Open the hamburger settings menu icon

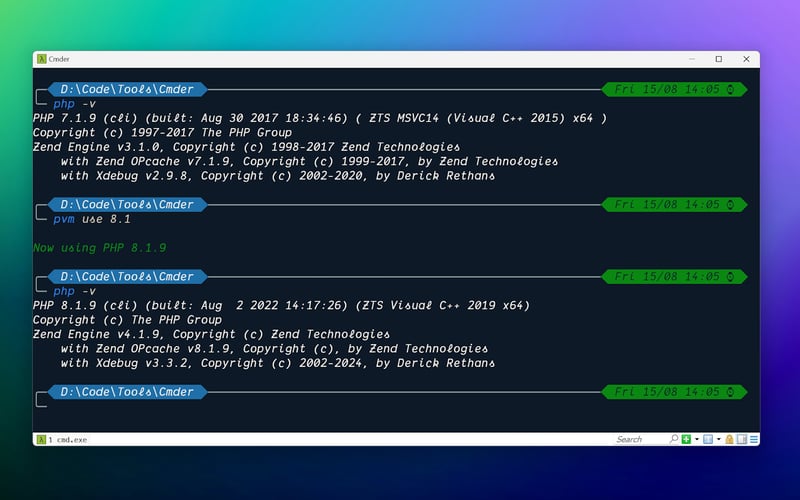754,439
